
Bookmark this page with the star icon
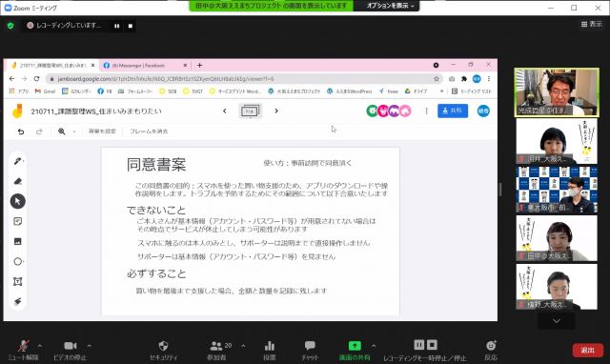[437, 79]
